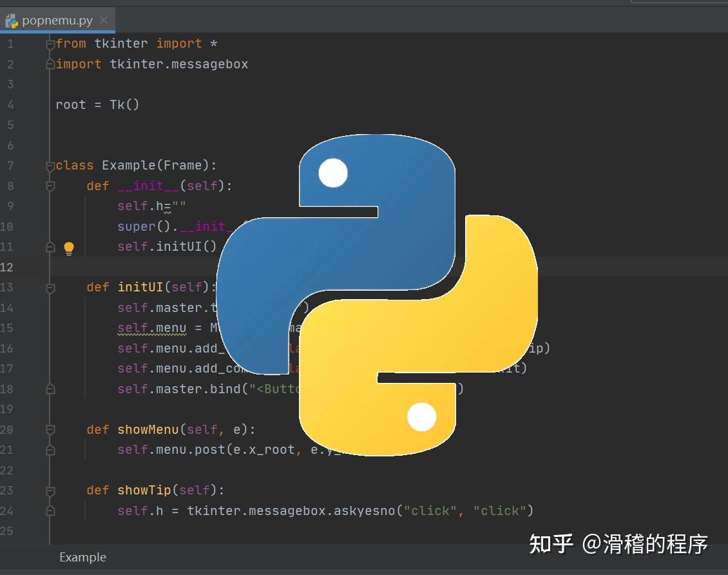Collapse the imports fold marker on line 1
728x575 pixels.
click(x=50, y=44)
